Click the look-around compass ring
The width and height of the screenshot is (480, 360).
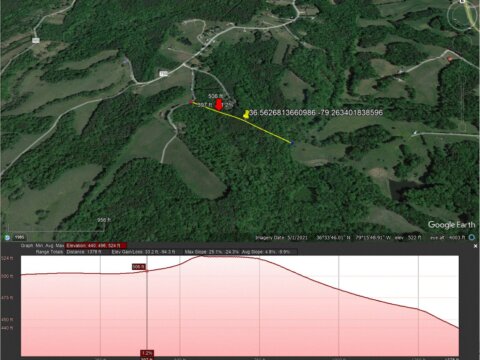pyautogui.click(x=463, y=16)
